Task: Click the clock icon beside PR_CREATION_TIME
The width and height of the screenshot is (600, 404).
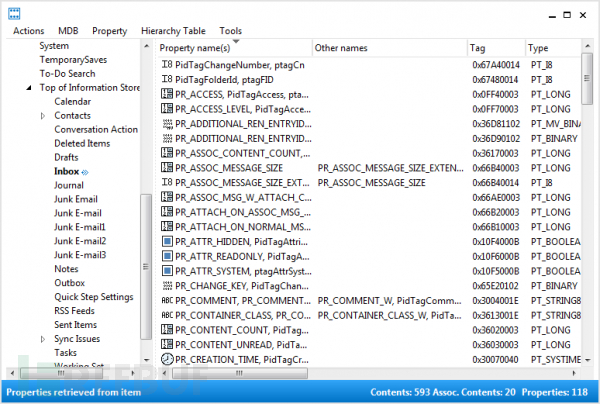Action: (x=167, y=359)
